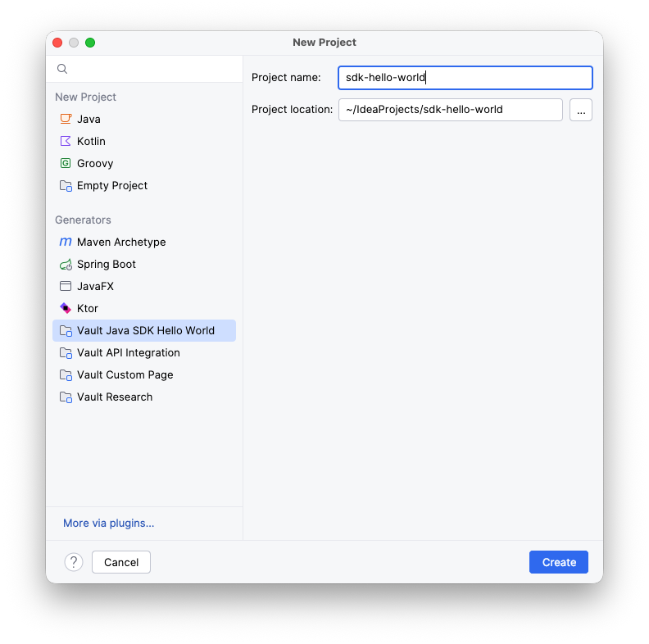The height and width of the screenshot is (644, 649).
Task: Open help with the question mark button
Action: pyautogui.click(x=74, y=562)
